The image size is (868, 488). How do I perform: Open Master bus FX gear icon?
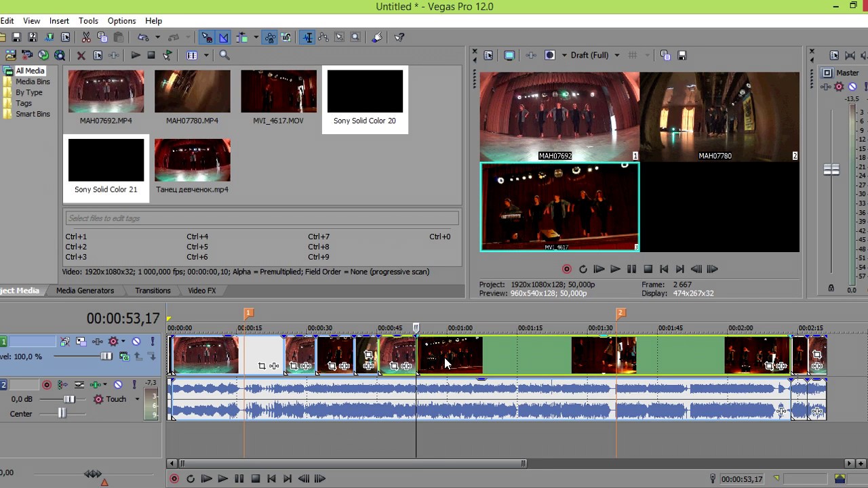click(840, 86)
